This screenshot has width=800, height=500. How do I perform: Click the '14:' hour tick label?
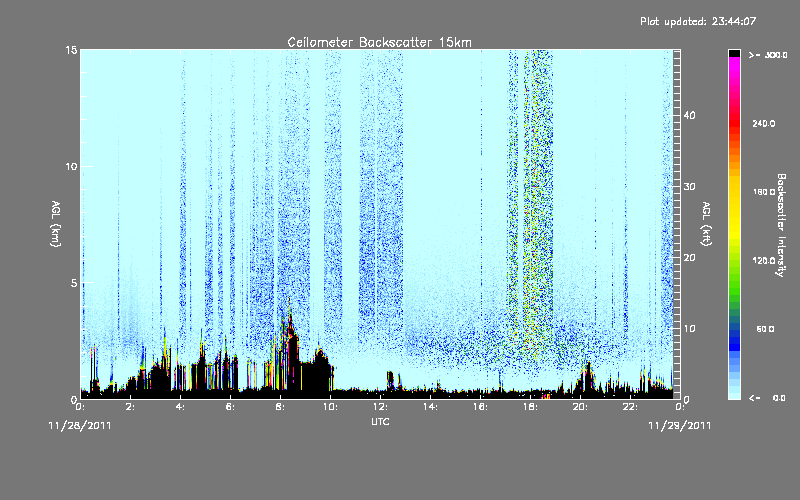pyautogui.click(x=430, y=407)
